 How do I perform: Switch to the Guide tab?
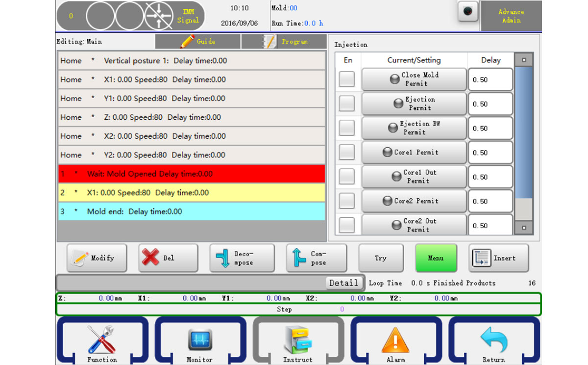click(x=197, y=42)
